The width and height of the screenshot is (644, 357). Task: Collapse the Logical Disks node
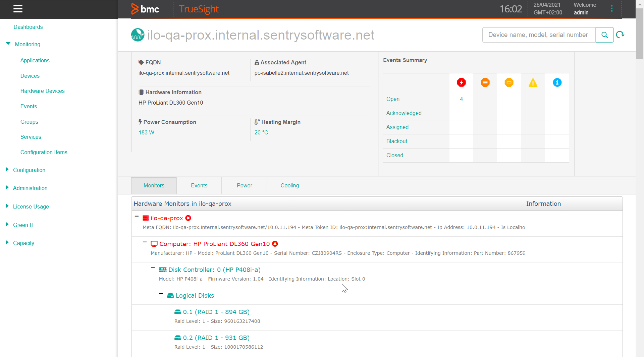tap(161, 294)
